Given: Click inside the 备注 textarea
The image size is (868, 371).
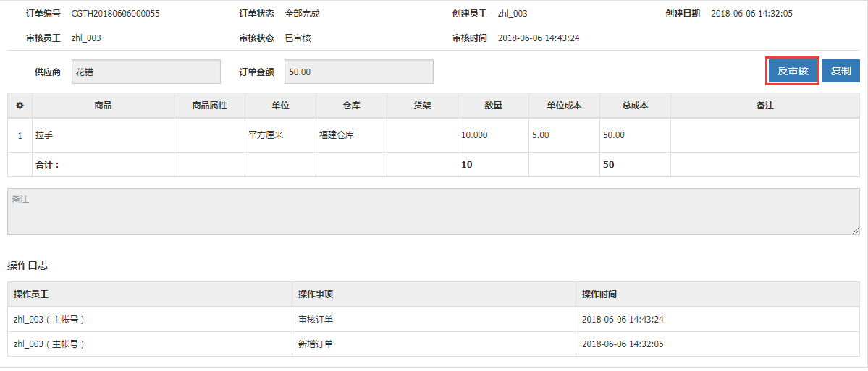Looking at the screenshot, I should [x=434, y=211].
